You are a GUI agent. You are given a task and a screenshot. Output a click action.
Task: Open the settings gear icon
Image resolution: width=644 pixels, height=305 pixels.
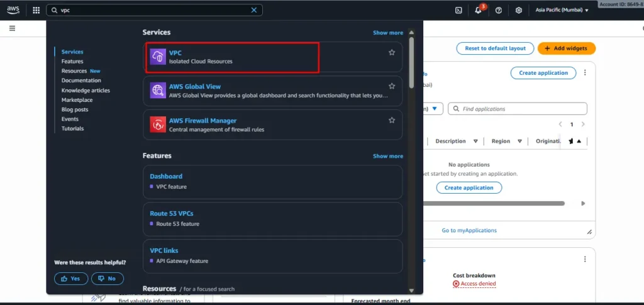coord(519,10)
